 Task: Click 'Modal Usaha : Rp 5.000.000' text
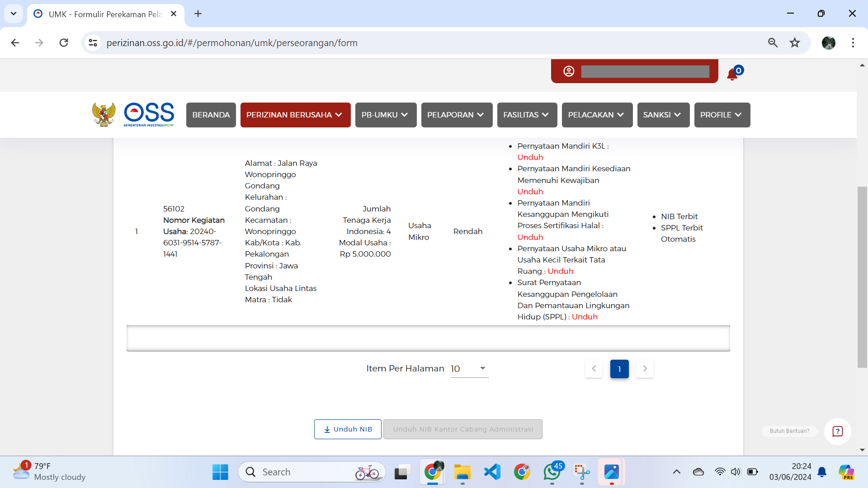tap(365, 249)
